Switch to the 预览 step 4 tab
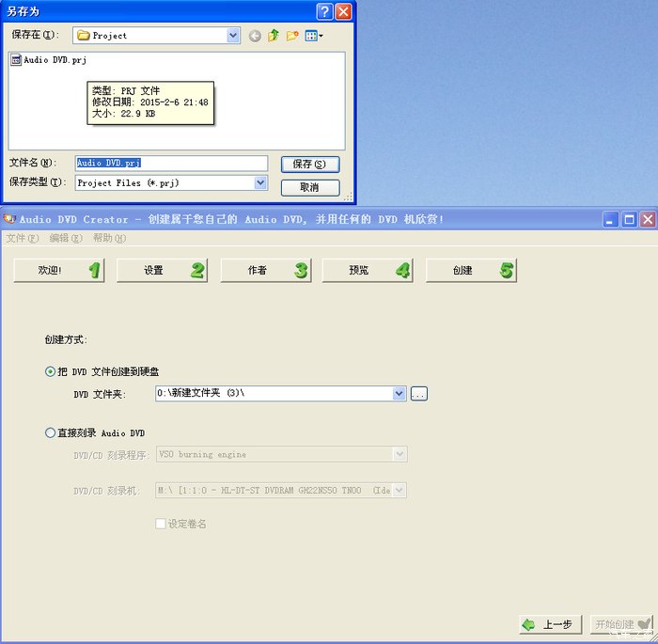This screenshot has width=658, height=644. (x=367, y=271)
